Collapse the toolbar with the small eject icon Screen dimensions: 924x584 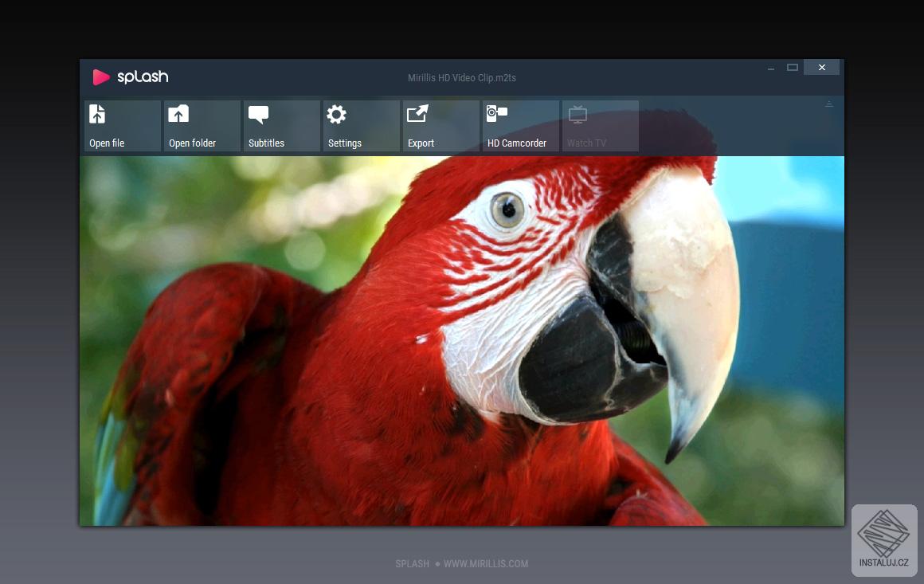coord(829,104)
